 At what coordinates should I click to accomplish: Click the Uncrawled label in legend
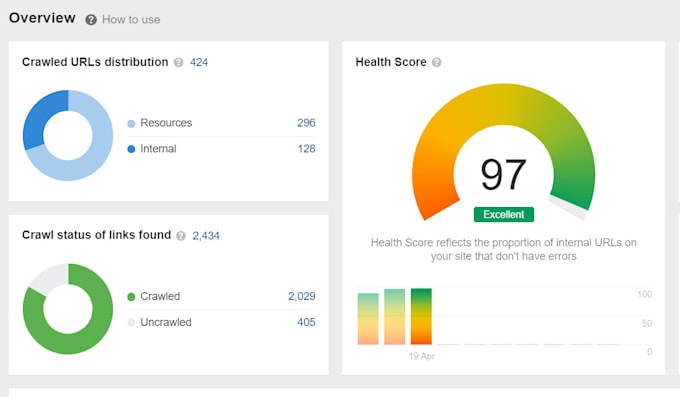(x=166, y=322)
